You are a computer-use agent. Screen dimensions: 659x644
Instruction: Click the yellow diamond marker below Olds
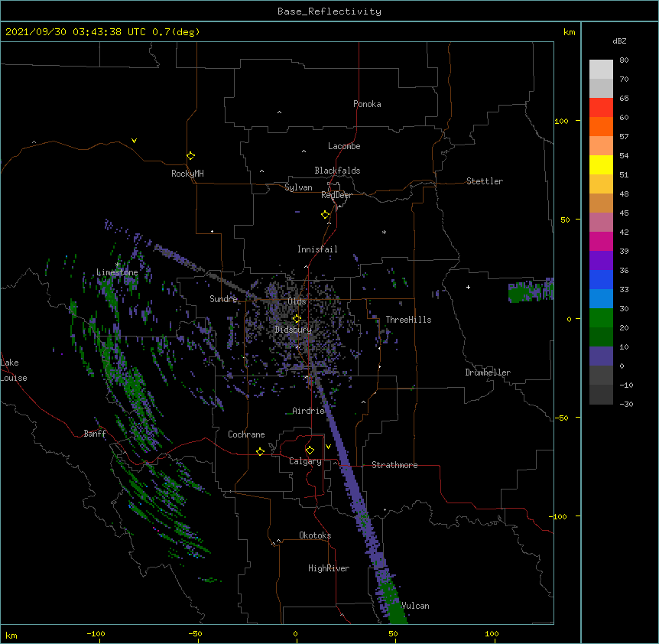point(297,318)
